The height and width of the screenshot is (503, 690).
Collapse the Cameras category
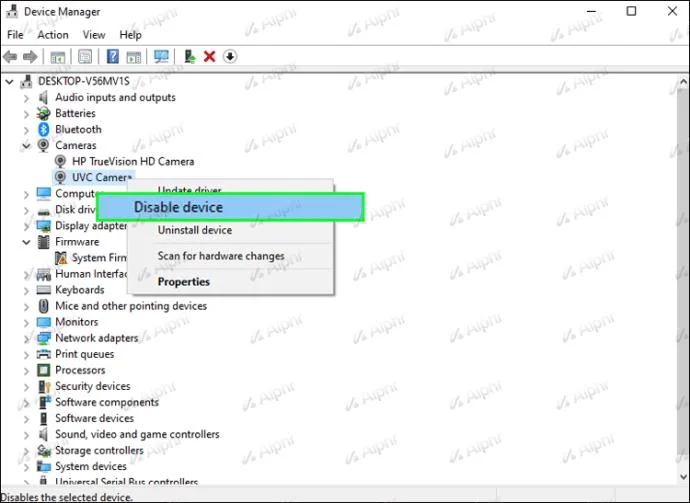[26, 145]
